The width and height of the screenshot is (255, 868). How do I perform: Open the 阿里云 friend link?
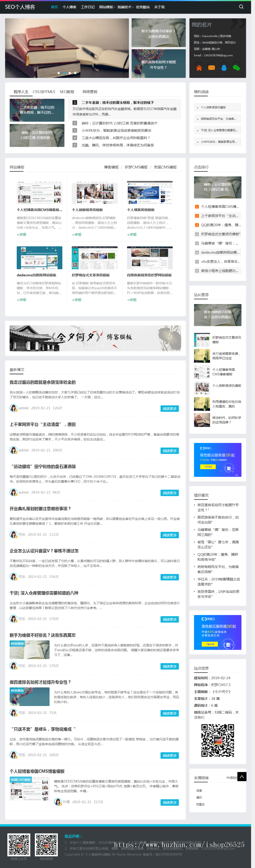pyautogui.click(x=200, y=804)
